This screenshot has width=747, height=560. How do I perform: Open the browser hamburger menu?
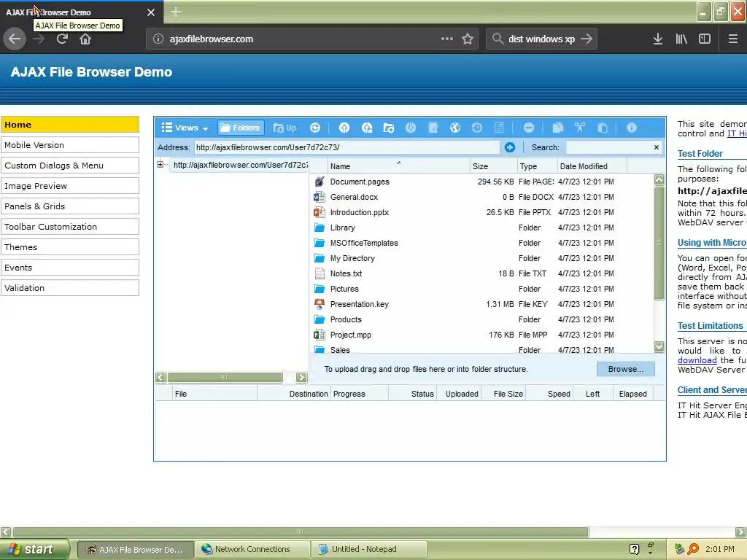click(x=732, y=39)
